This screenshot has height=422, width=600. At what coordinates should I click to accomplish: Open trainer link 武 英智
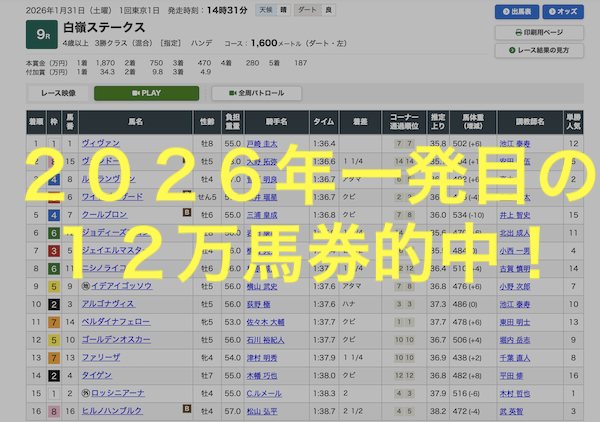click(x=511, y=411)
